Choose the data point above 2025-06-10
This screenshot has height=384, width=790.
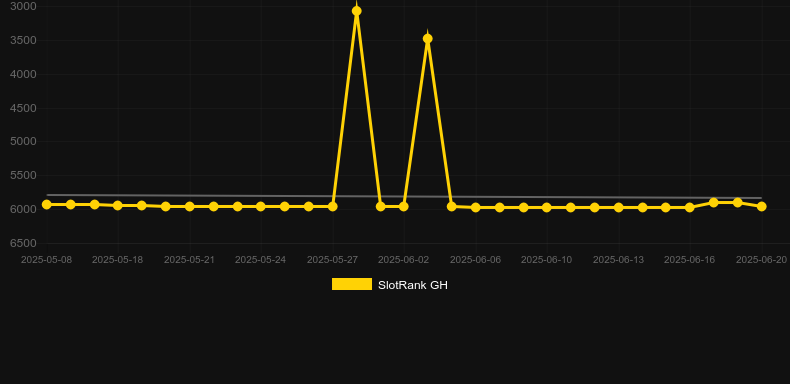coord(547,208)
